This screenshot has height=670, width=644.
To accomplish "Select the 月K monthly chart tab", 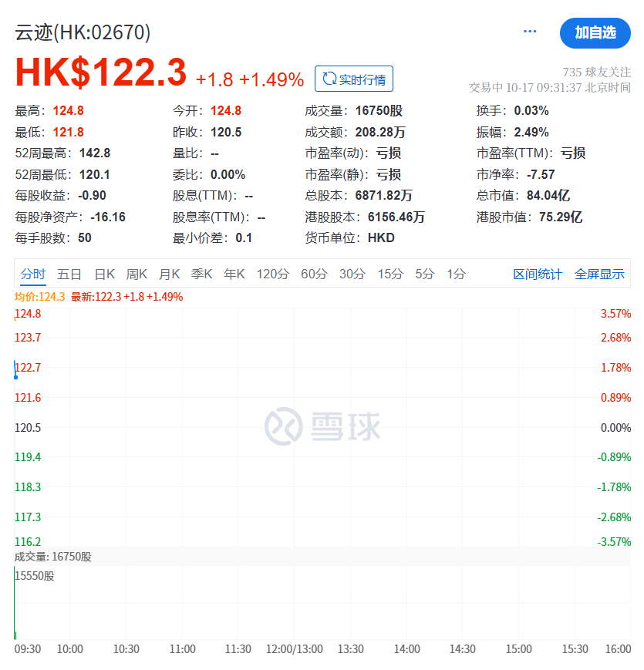I will tap(169, 274).
